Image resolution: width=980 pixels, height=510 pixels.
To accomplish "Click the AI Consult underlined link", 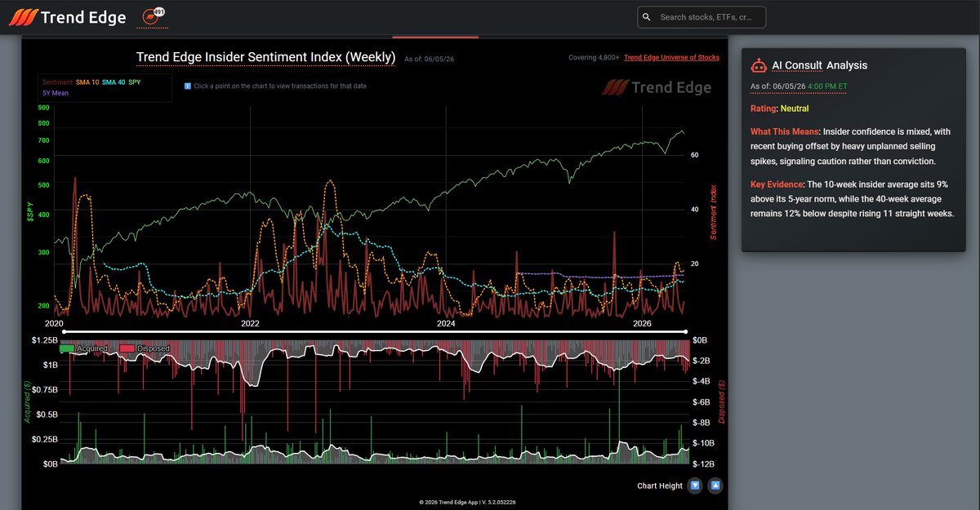I will pyautogui.click(x=797, y=65).
